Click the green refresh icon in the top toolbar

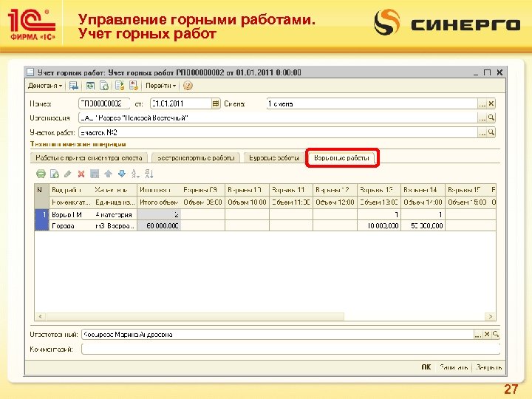(x=90, y=86)
